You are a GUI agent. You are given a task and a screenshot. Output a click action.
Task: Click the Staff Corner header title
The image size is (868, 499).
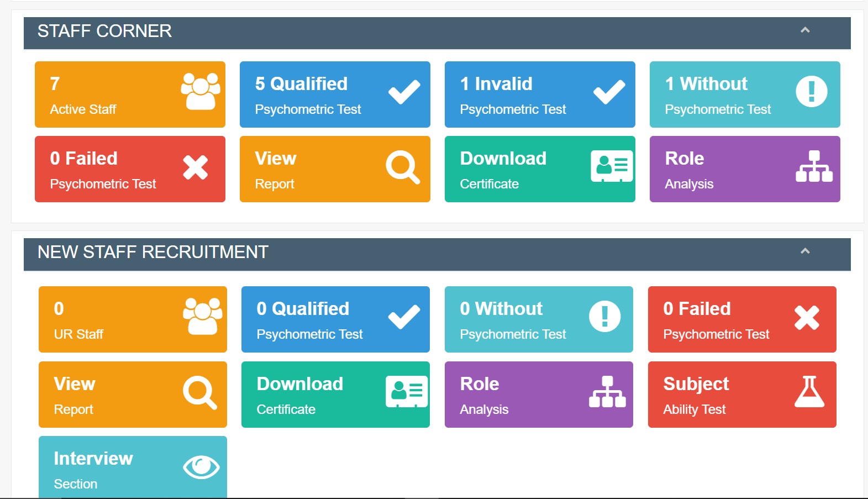pos(104,31)
